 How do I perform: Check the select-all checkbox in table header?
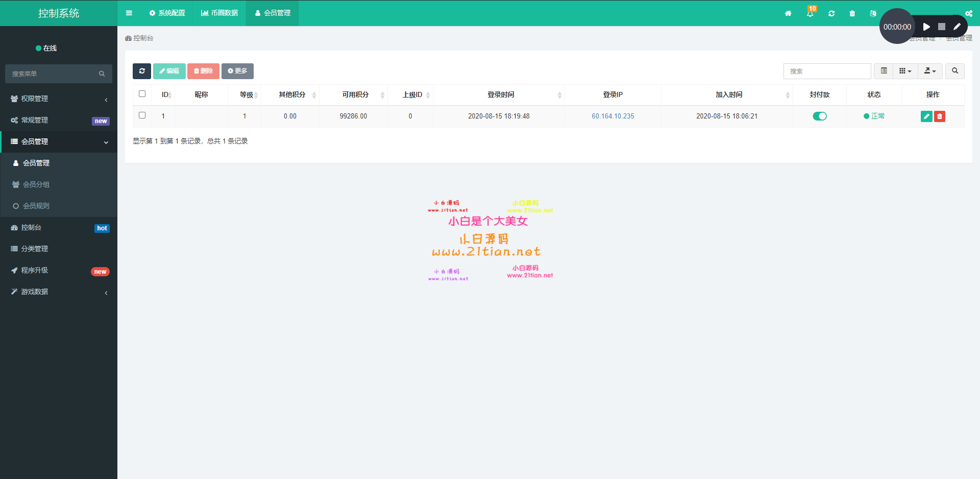[x=142, y=94]
